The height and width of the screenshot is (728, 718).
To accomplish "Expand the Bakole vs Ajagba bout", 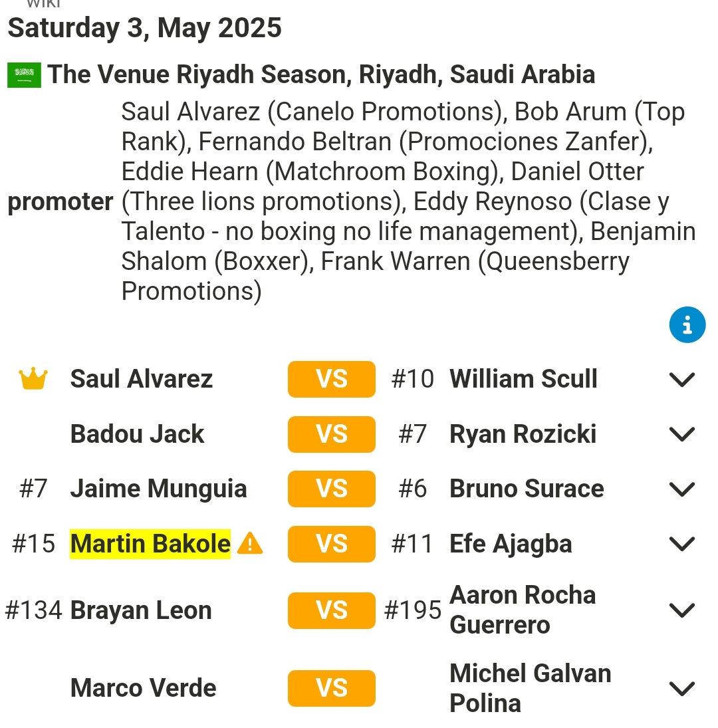I will pos(682,544).
